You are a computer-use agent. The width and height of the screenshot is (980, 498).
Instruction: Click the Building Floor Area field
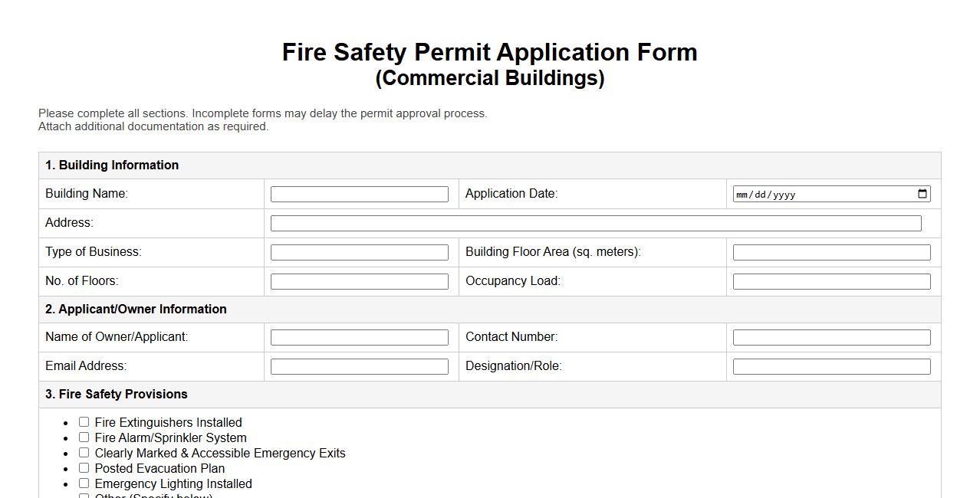831,251
